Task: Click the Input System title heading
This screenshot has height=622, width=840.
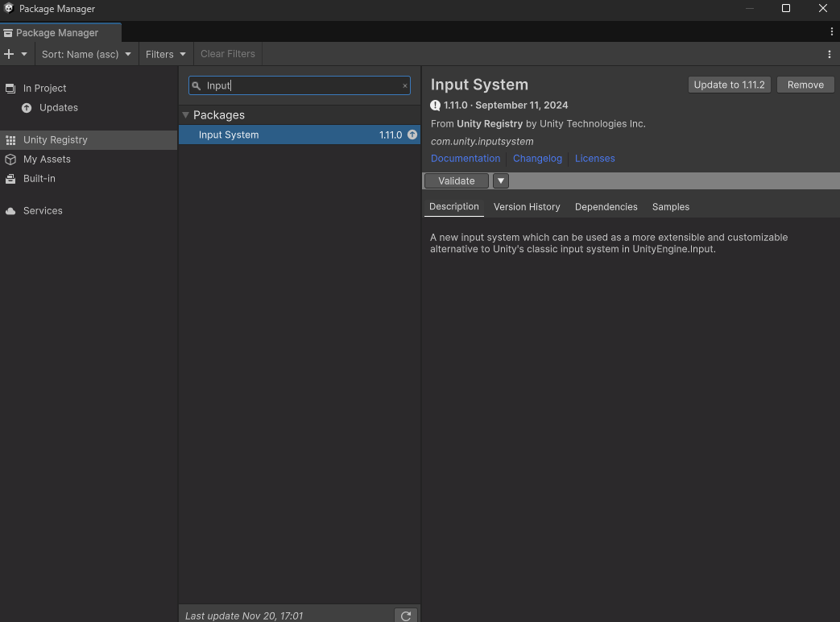Action: (479, 85)
